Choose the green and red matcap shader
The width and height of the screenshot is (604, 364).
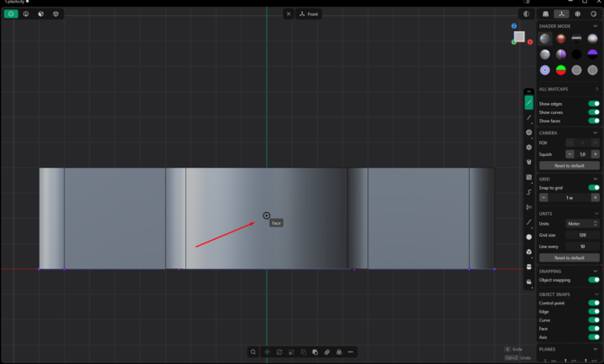point(561,70)
